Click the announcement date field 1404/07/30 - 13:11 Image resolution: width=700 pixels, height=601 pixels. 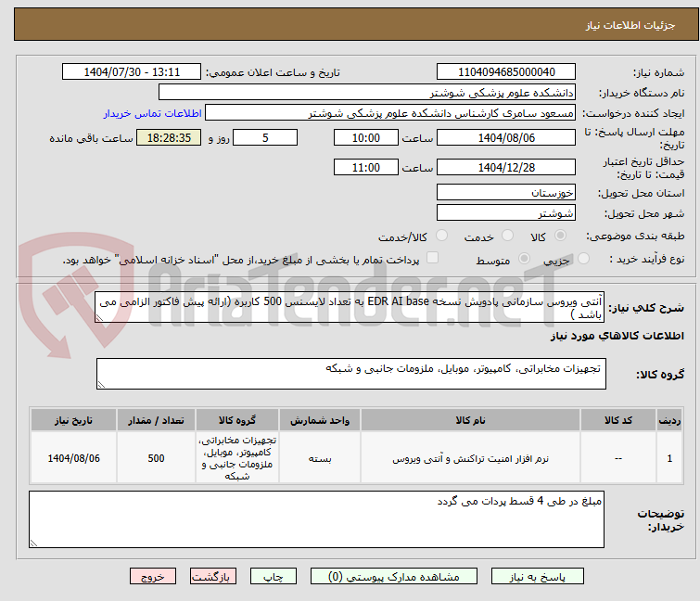[132, 72]
